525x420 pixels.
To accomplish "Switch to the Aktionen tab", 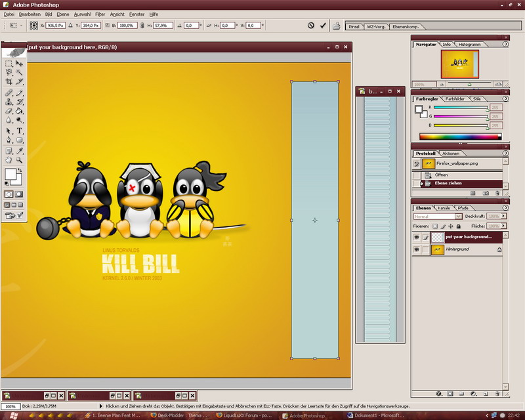I will point(451,154).
